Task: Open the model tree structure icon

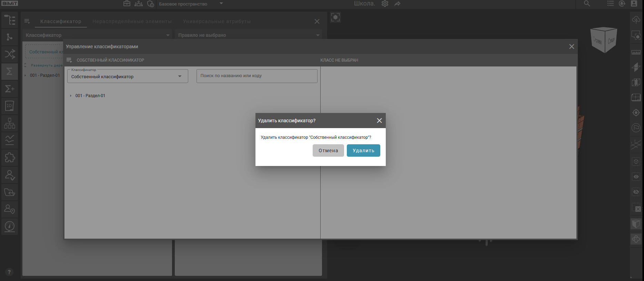Action: coord(9,20)
